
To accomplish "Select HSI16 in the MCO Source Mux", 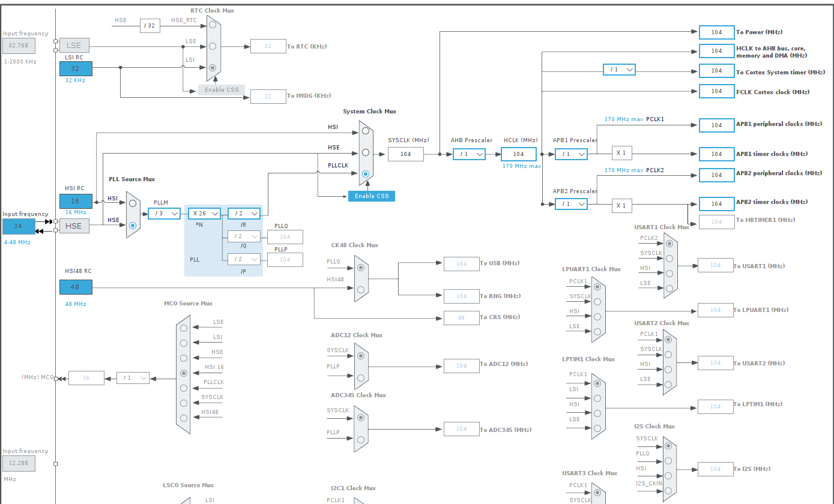I will tap(183, 373).
